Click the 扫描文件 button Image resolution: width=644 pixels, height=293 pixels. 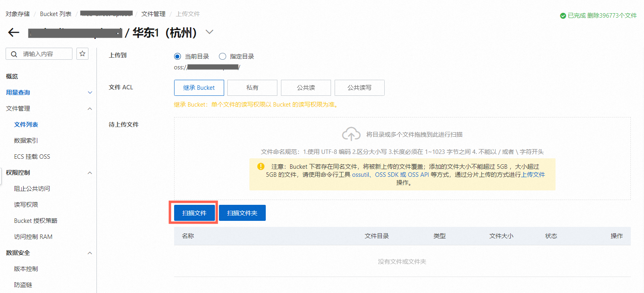195,213
